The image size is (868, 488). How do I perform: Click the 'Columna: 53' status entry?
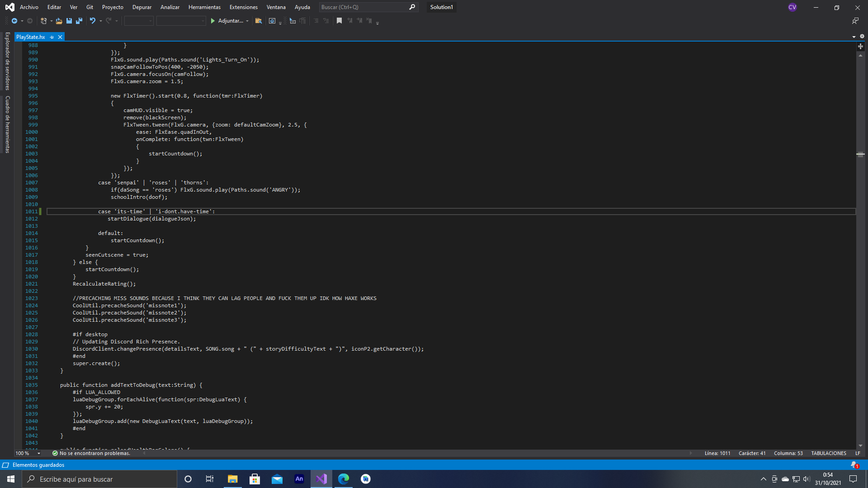[788, 453]
